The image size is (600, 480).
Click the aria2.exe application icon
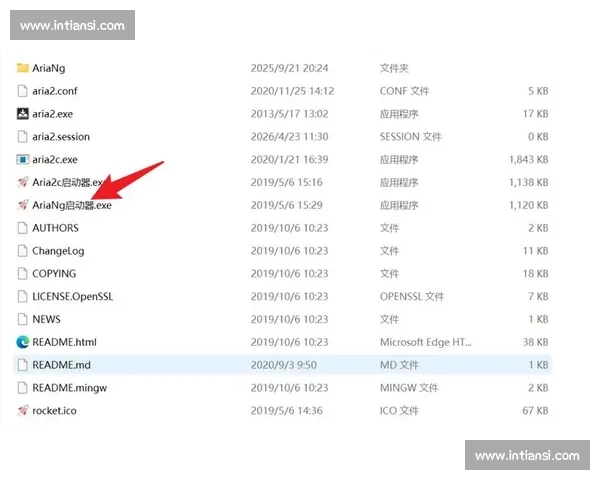23,114
